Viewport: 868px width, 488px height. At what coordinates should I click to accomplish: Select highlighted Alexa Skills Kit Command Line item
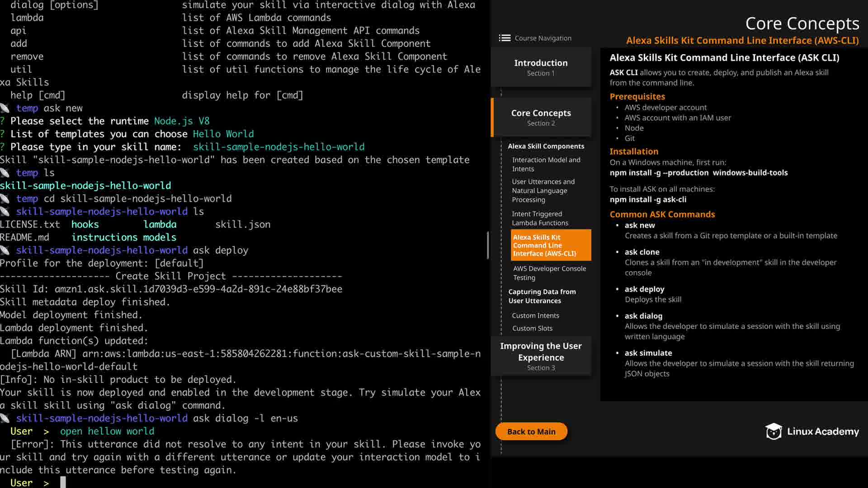tap(550, 245)
